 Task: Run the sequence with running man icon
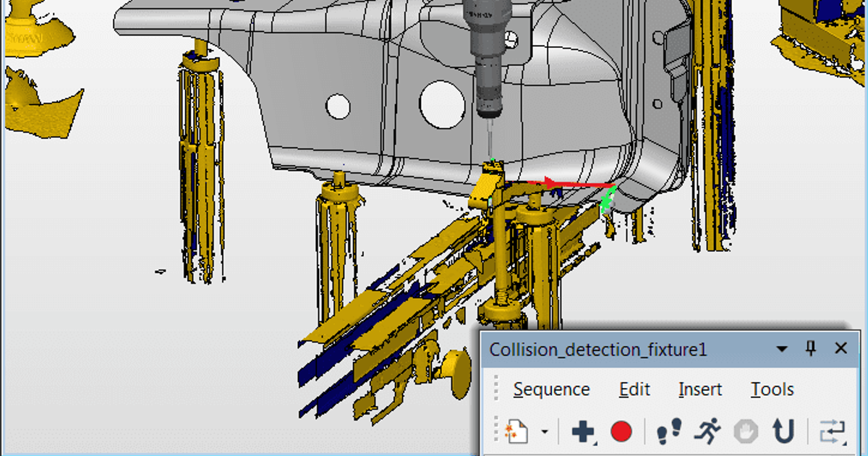707,432
